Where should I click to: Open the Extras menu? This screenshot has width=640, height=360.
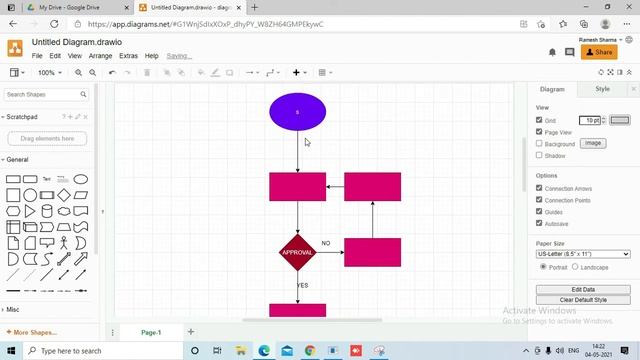pyautogui.click(x=128, y=56)
